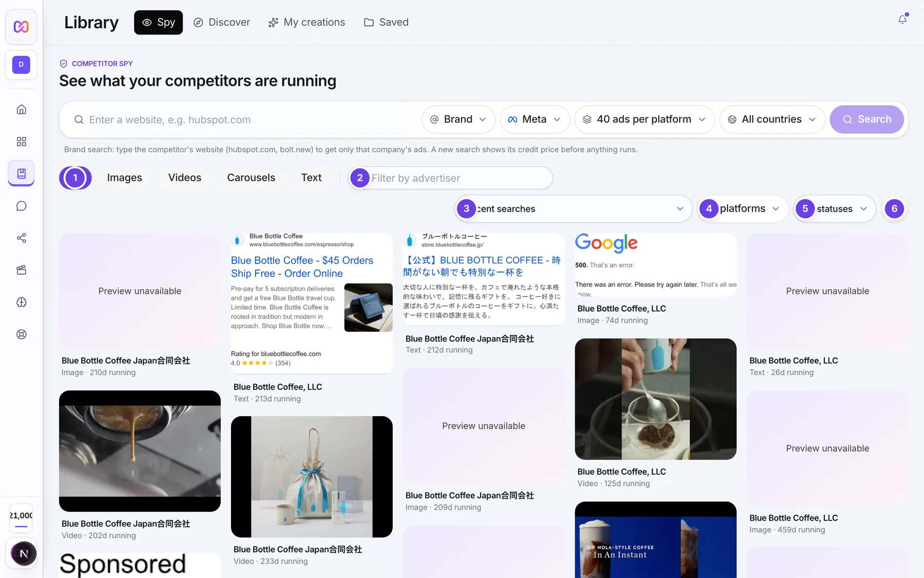Expand the All countries dropdown
924x578 pixels.
pyautogui.click(x=772, y=119)
